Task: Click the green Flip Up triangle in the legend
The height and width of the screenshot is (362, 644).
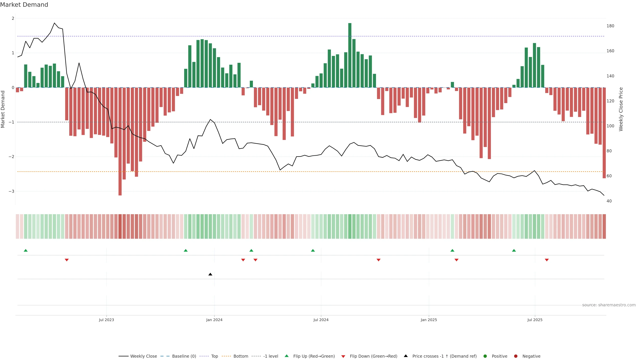Action: coord(287,356)
